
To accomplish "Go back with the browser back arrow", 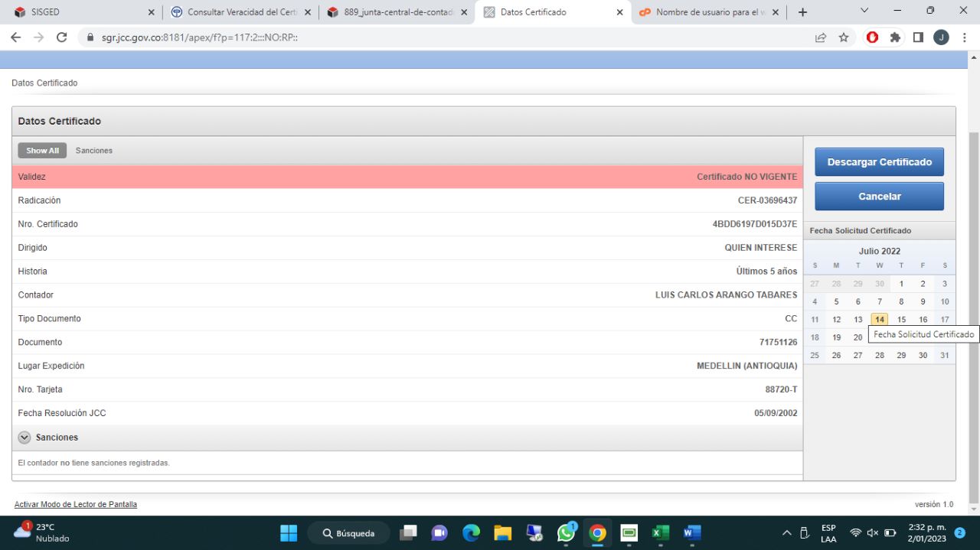I will tap(15, 37).
